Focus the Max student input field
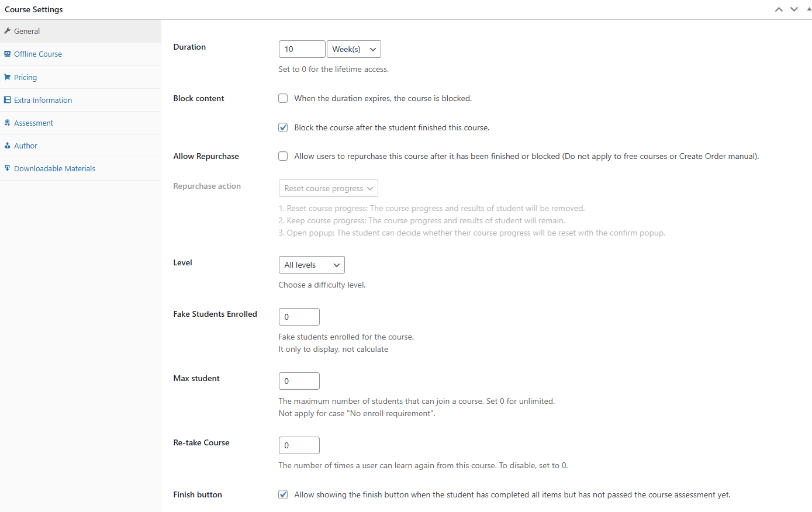This screenshot has height=512, width=812. tap(299, 381)
